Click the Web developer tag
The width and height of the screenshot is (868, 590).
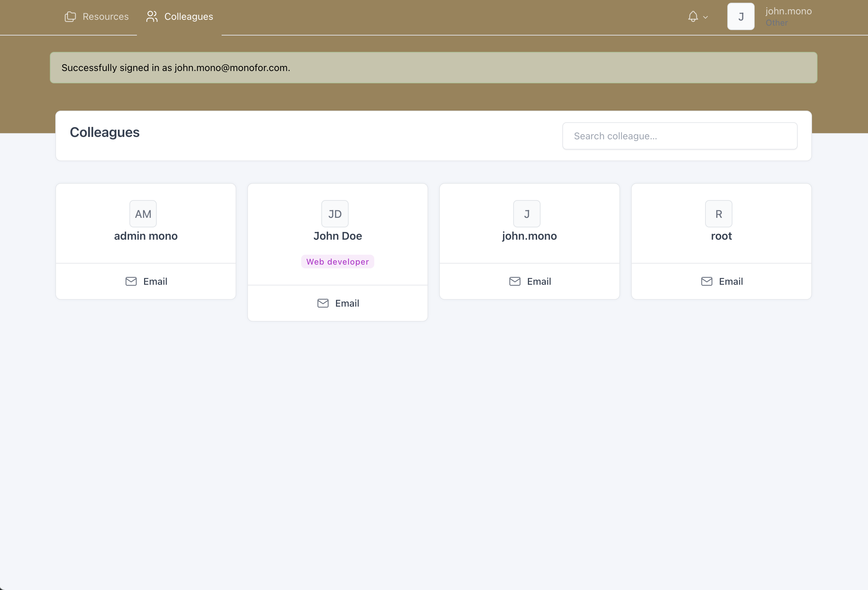[338, 262]
